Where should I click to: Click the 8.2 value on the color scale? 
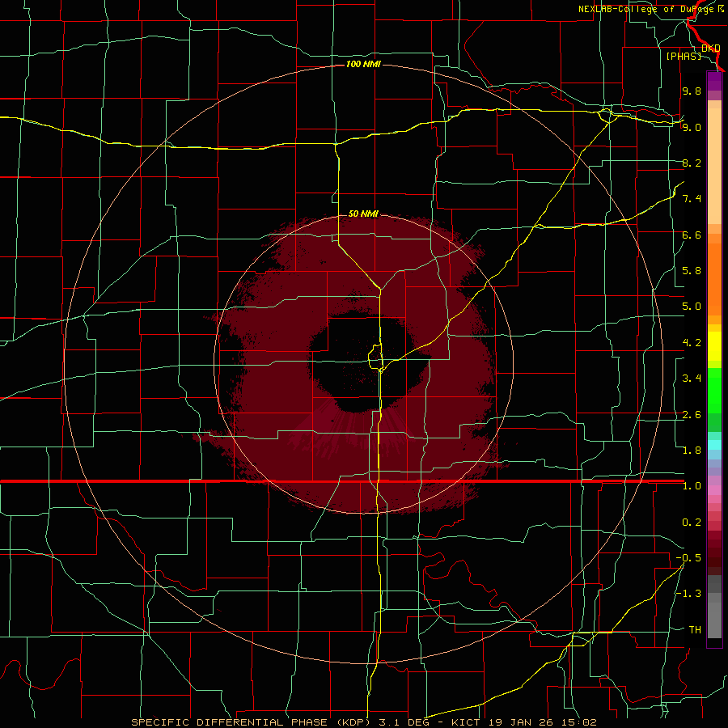coord(692,163)
